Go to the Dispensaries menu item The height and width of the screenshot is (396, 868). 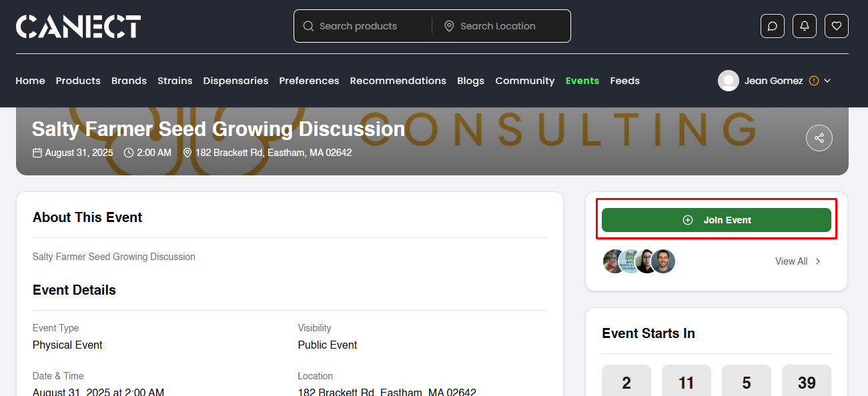[x=236, y=81]
